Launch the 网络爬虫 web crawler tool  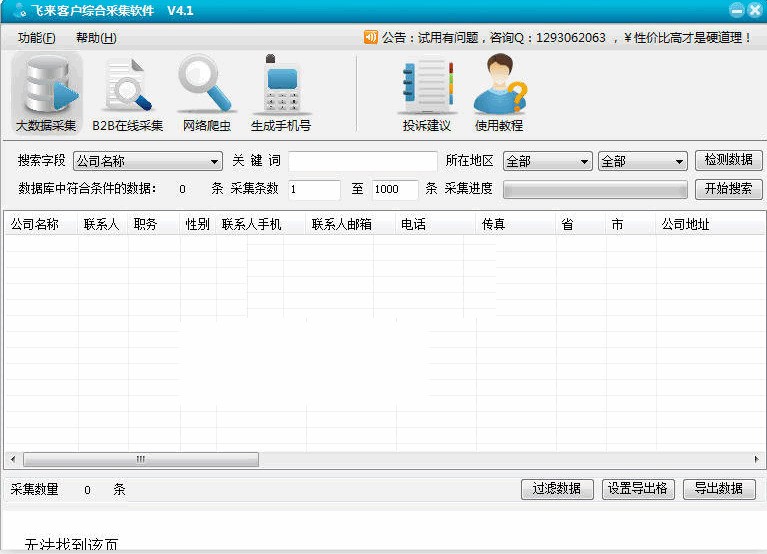pos(206,93)
